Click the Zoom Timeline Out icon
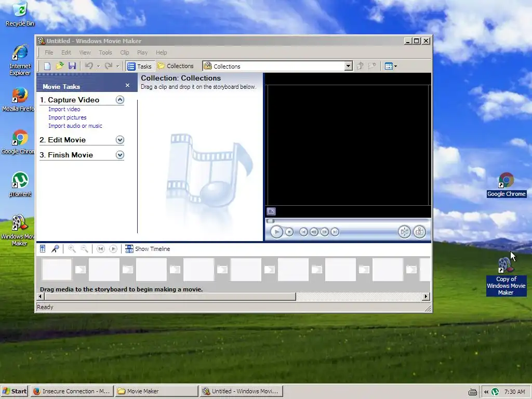 coord(84,249)
